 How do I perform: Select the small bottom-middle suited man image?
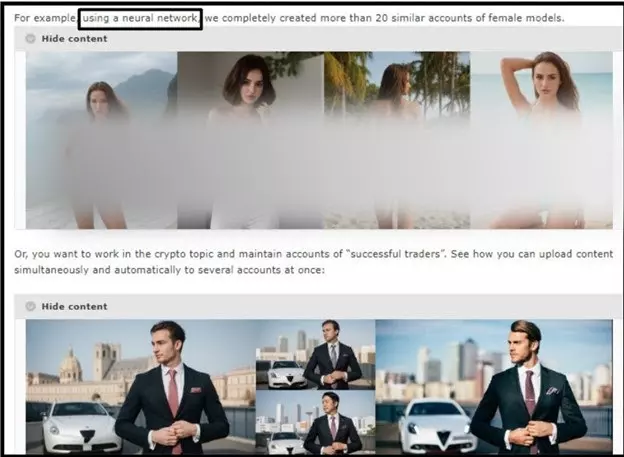coord(315,422)
